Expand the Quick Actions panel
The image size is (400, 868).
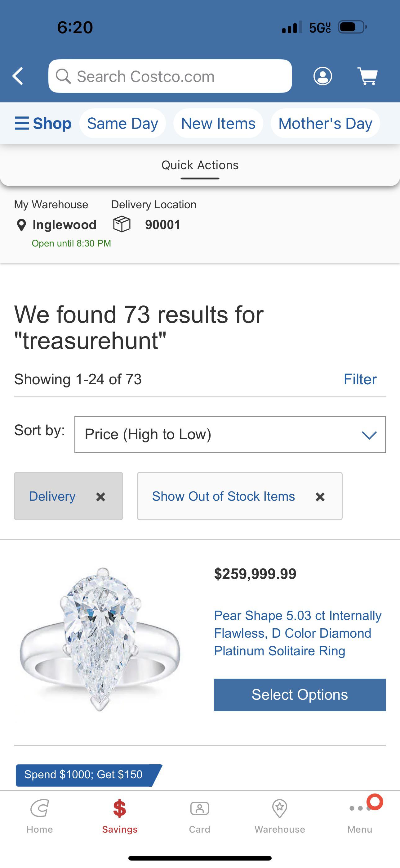pyautogui.click(x=200, y=166)
